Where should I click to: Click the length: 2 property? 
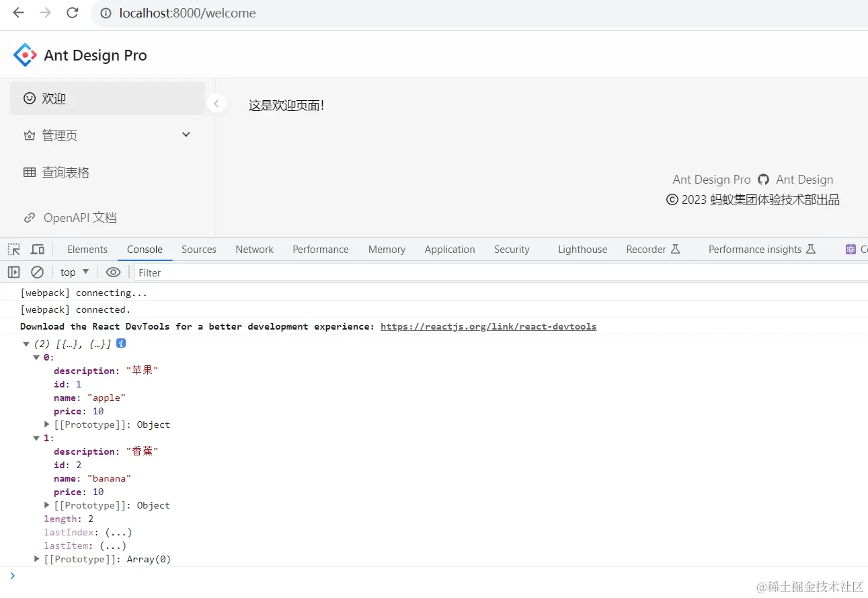click(x=69, y=519)
